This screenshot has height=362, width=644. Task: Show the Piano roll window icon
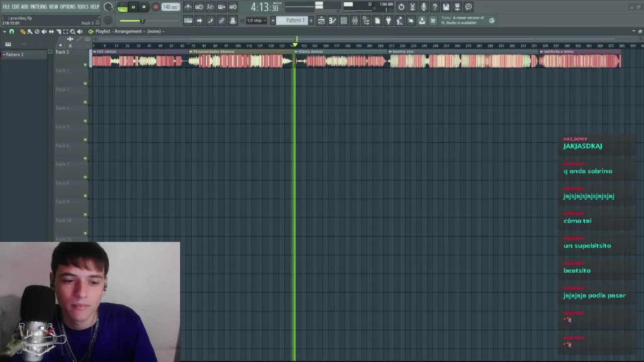pos(333,21)
